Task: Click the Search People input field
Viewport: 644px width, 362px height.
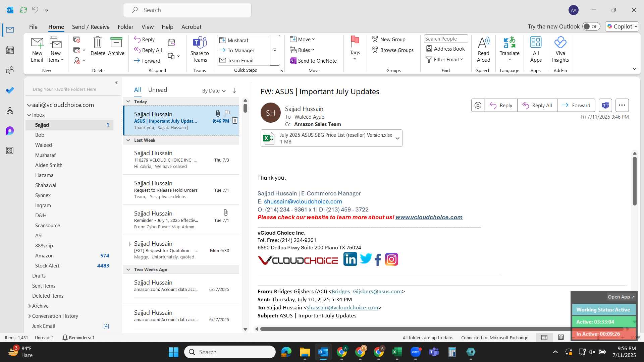Action: [x=446, y=39]
